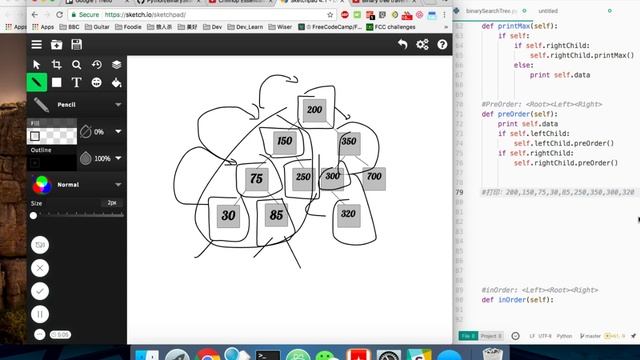Reload the sketch.io page
Viewport: 640px width, 360px height.
[60, 15]
